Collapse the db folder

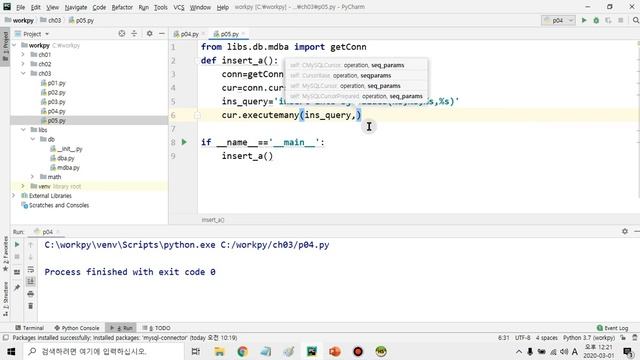[x=33, y=139]
